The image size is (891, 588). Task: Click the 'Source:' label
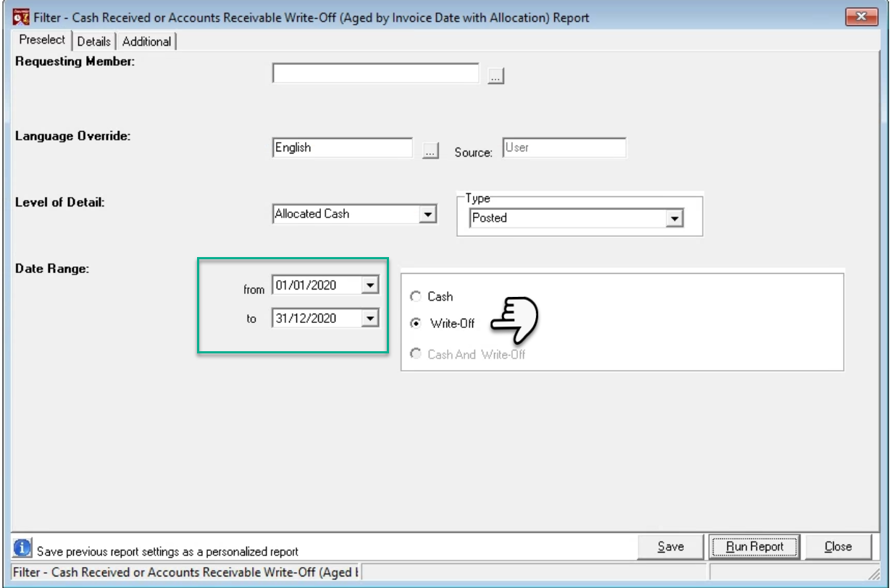point(474,153)
